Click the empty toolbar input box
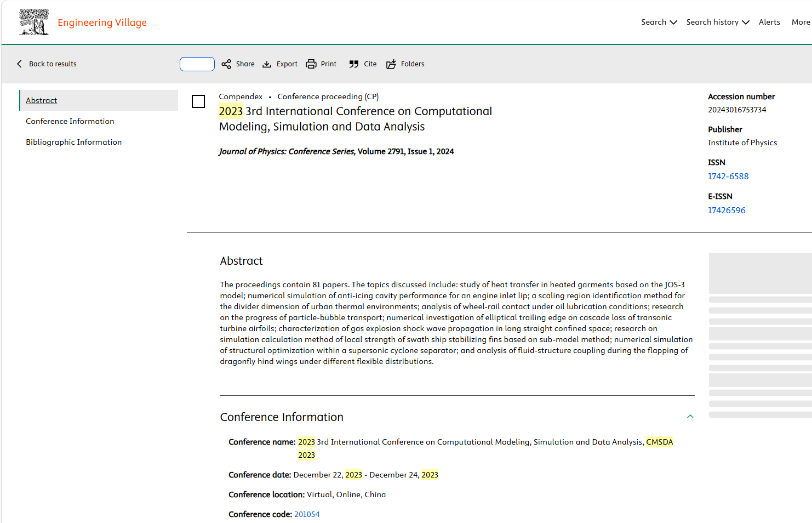Viewport: 812px width, 523px height. 197,64
